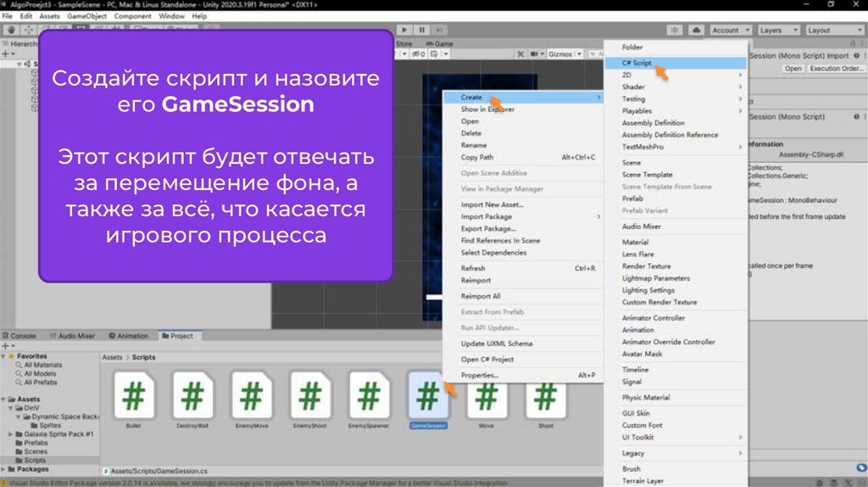This screenshot has height=487, width=868.
Task: Click Create in the context menu
Action: click(523, 98)
